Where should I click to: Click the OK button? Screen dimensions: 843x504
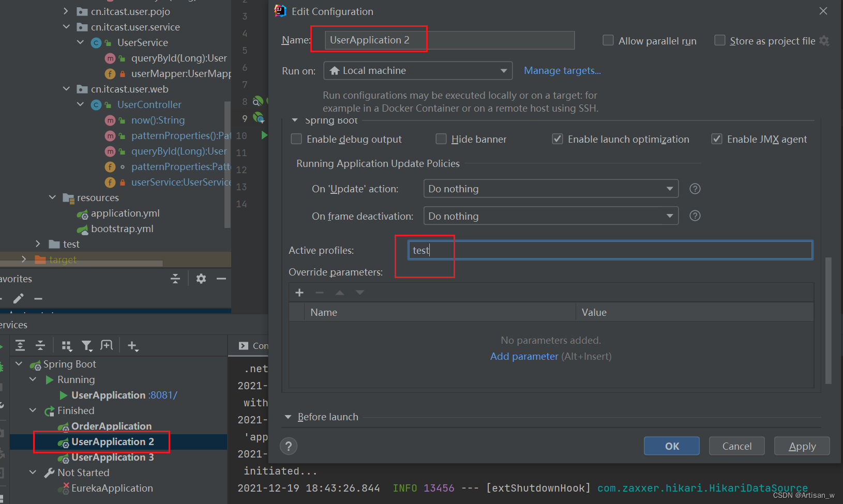coord(672,446)
